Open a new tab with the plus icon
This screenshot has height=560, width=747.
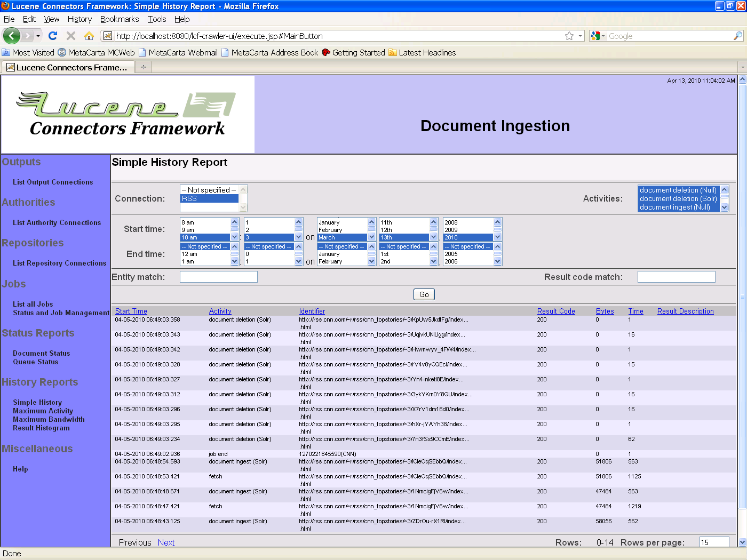143,67
